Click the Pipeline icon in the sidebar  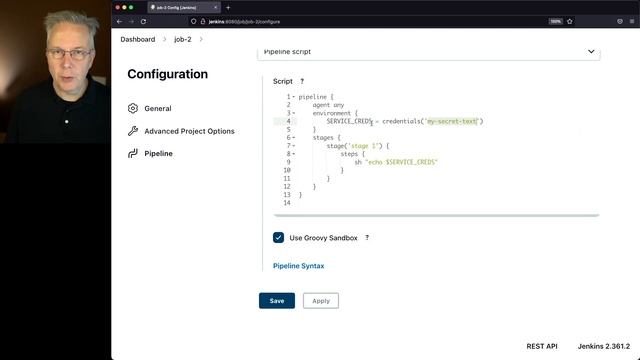[133, 153]
